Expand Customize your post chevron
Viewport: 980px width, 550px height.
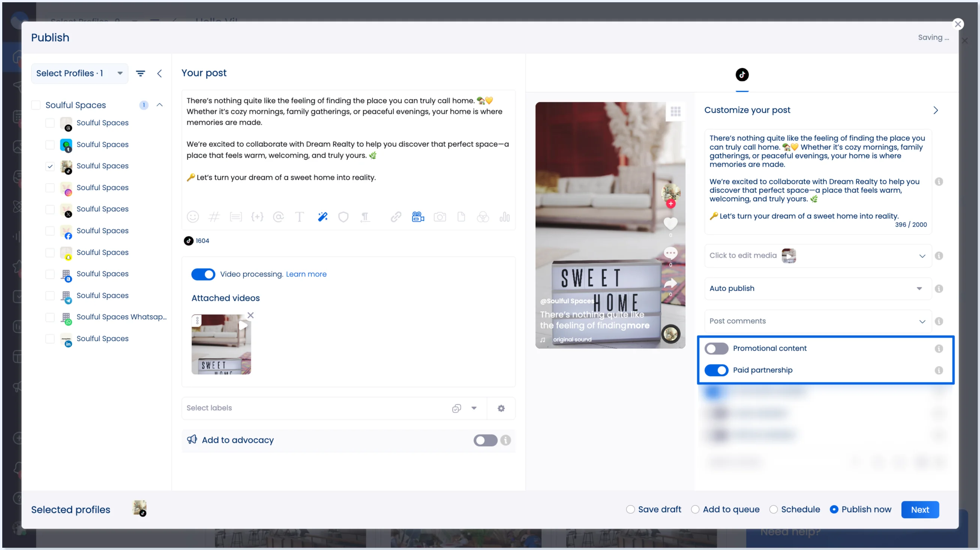[x=935, y=110]
